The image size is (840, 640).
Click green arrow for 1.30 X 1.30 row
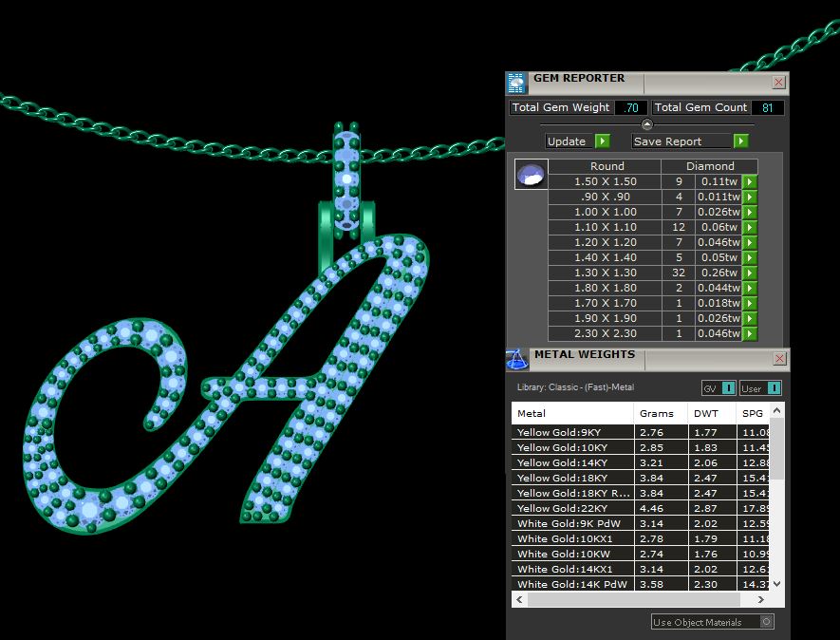[750, 273]
